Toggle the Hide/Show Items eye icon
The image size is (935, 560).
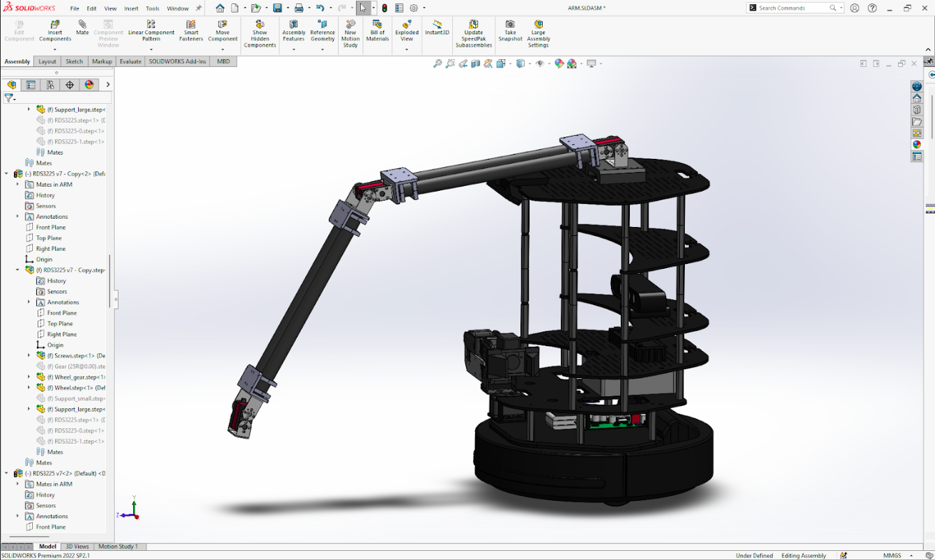[x=541, y=63]
